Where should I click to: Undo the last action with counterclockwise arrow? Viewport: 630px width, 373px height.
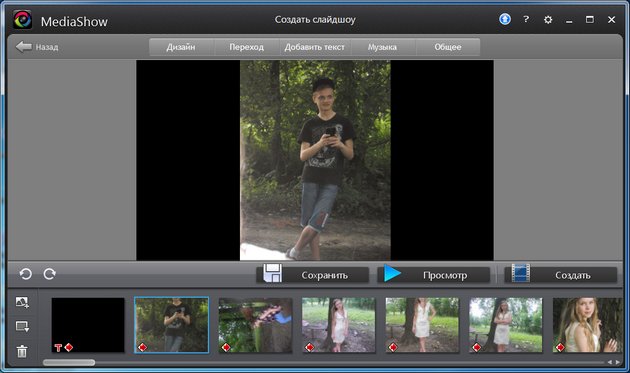(26, 274)
